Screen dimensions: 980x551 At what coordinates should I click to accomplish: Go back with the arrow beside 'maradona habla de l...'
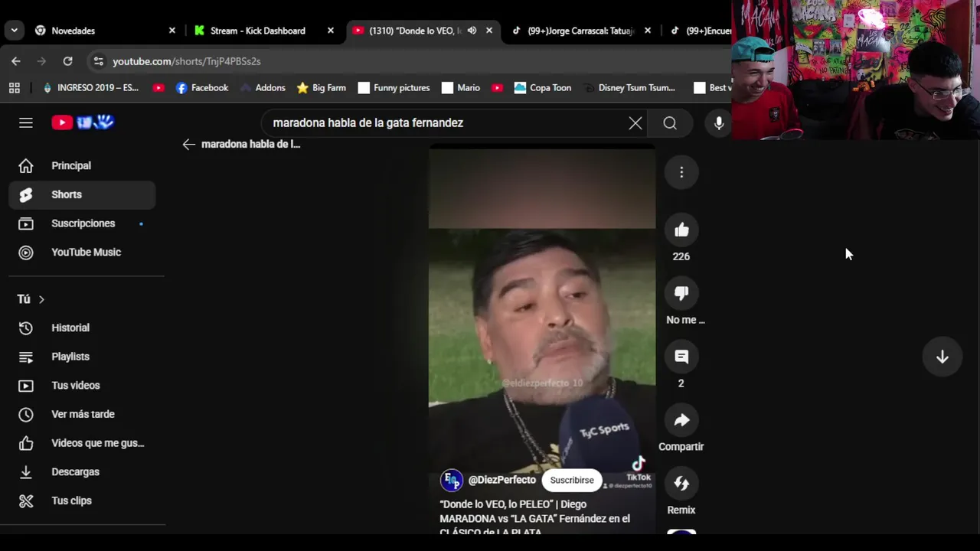[x=189, y=144]
